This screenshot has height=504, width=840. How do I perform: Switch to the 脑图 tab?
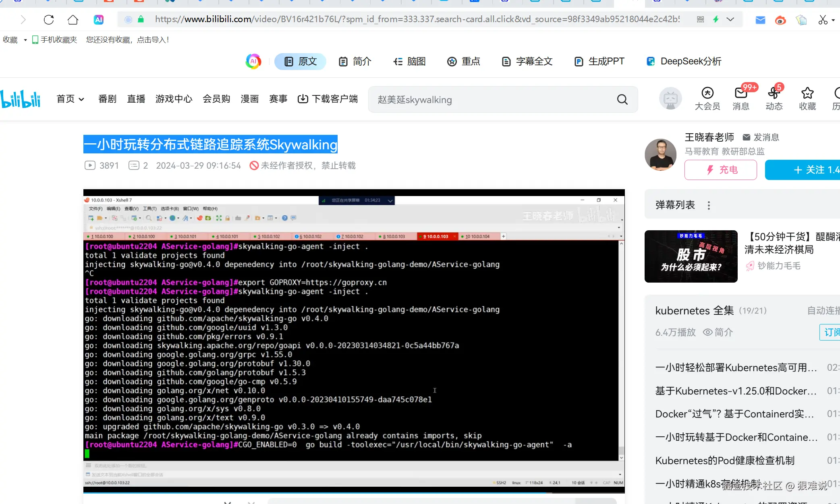(x=410, y=62)
